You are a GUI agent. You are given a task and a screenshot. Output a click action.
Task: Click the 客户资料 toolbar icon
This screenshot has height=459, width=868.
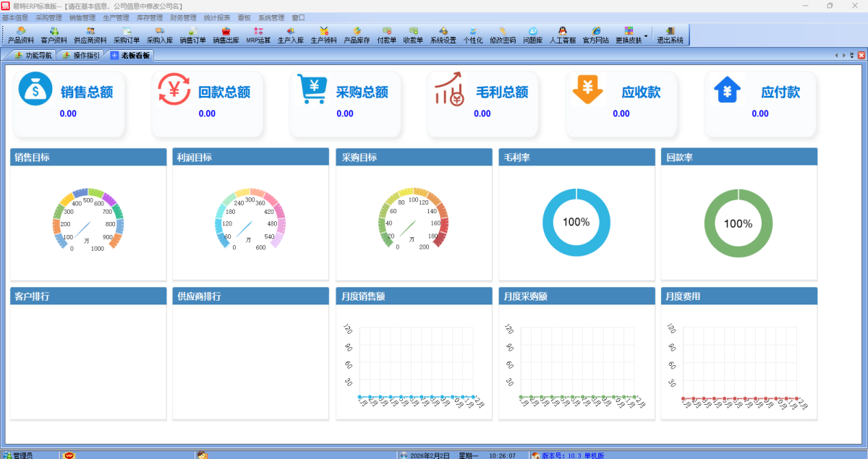(x=54, y=35)
